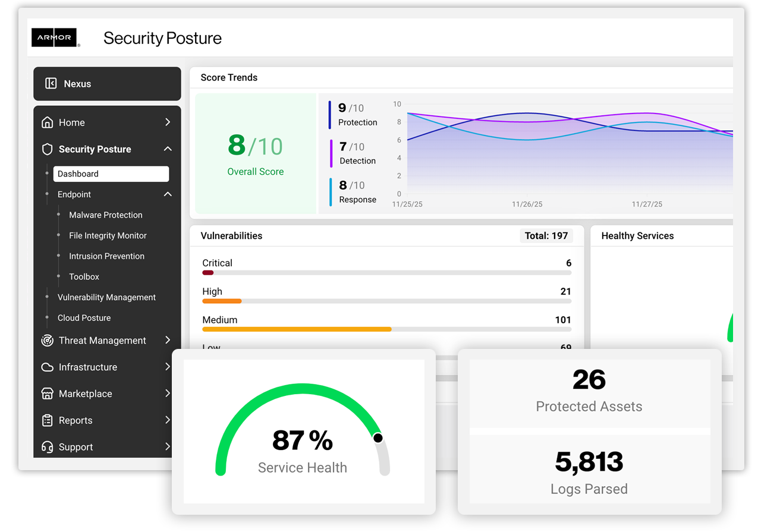Image resolution: width=761 pixels, height=532 pixels.
Task: Collapse the Security Posture section chevron
Action: tap(168, 149)
